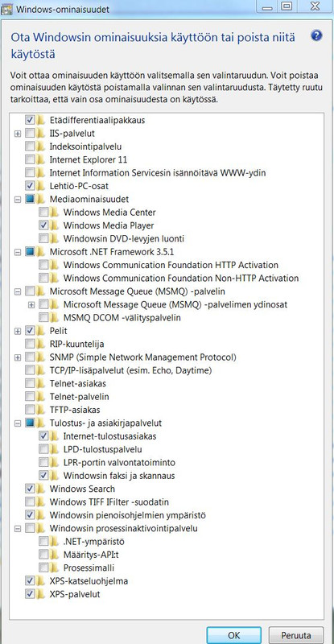Click the folder icon beside Windows Media Center
Screen dimensions: 334x644
coord(54,213)
